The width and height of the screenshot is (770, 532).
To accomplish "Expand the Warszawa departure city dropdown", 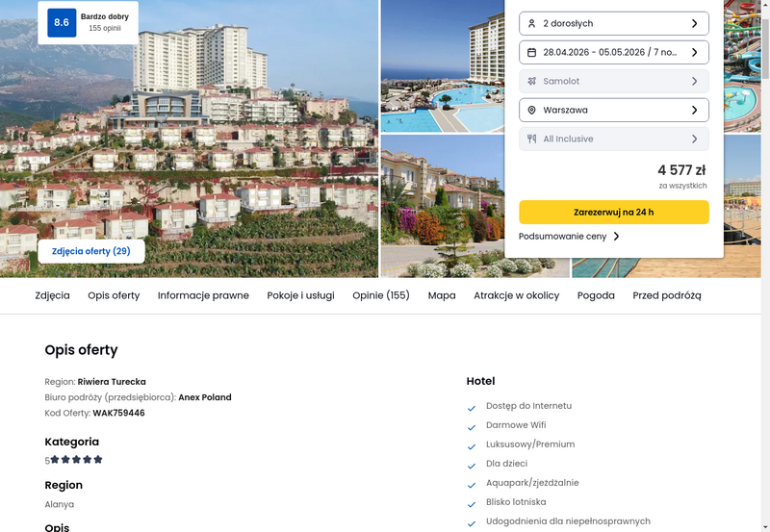I will point(614,111).
